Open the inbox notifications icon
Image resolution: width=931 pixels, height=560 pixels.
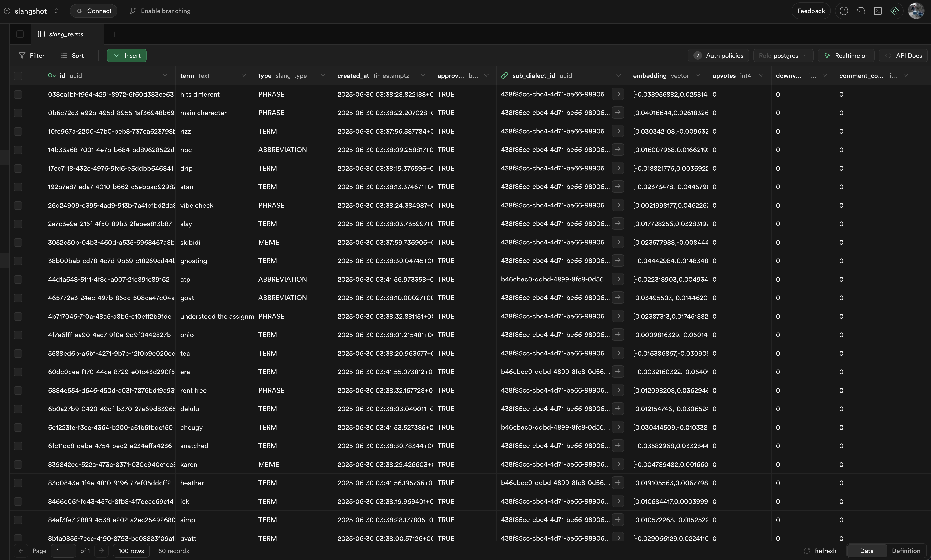(x=861, y=11)
